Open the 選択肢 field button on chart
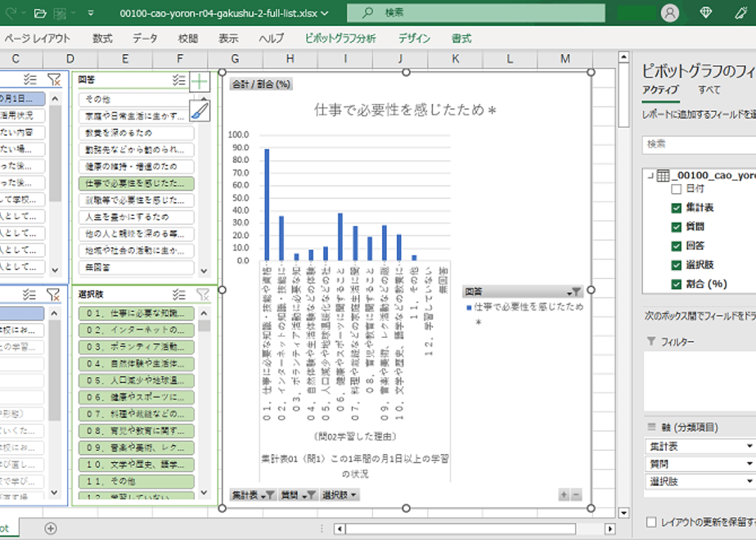The width and height of the screenshot is (756, 540). click(340, 495)
